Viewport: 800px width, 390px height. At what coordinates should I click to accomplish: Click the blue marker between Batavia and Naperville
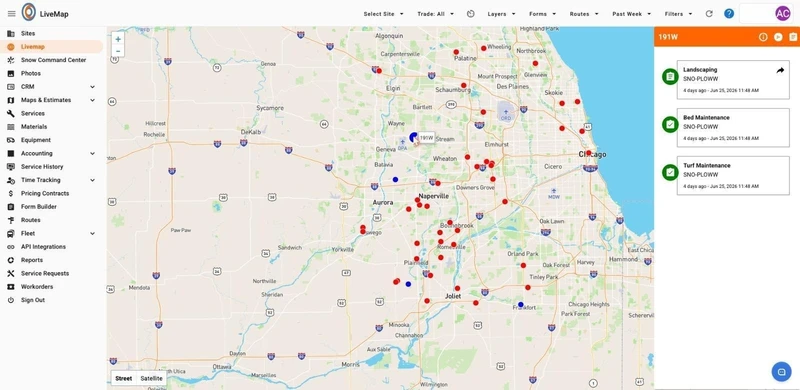coord(395,179)
